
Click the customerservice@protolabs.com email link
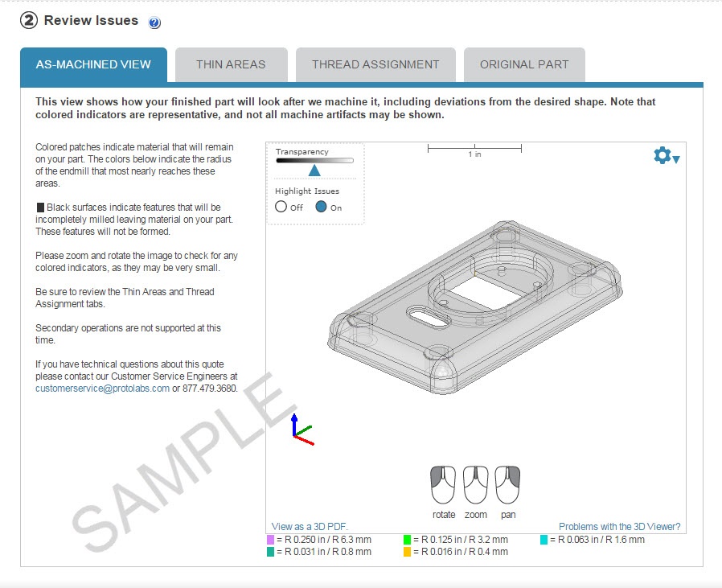(x=102, y=389)
